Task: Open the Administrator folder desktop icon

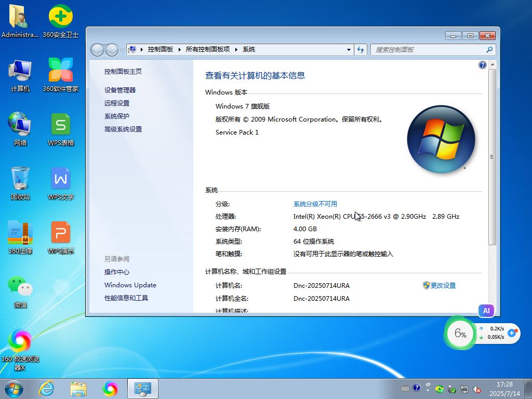Action: click(x=19, y=20)
